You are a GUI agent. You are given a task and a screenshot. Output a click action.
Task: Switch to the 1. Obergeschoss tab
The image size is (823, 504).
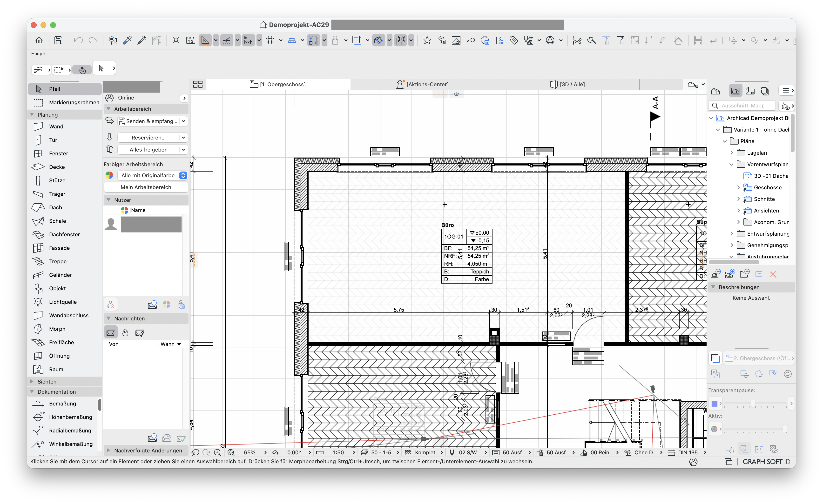click(277, 85)
